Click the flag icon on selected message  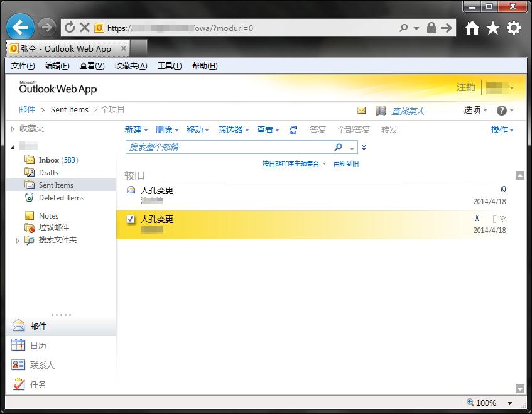[502, 219]
